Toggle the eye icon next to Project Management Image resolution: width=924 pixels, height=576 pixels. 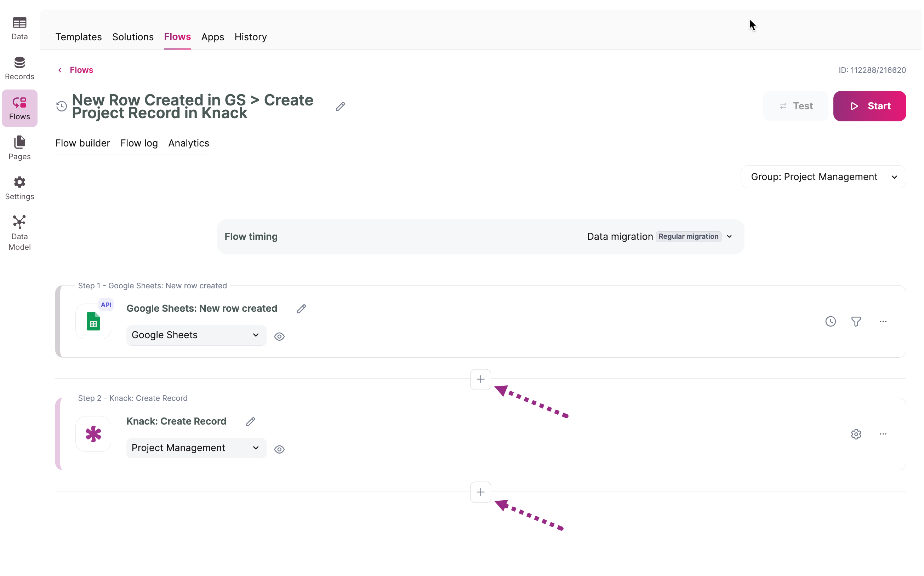tap(279, 450)
